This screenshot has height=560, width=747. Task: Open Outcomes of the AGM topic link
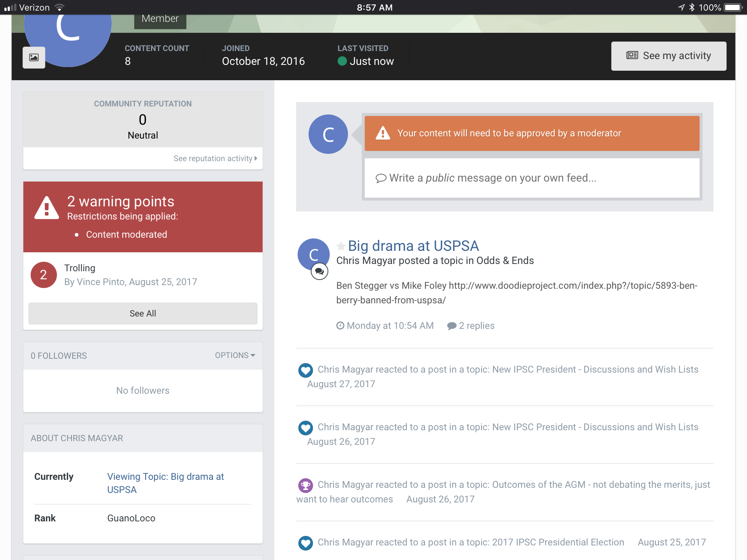tap(503, 492)
